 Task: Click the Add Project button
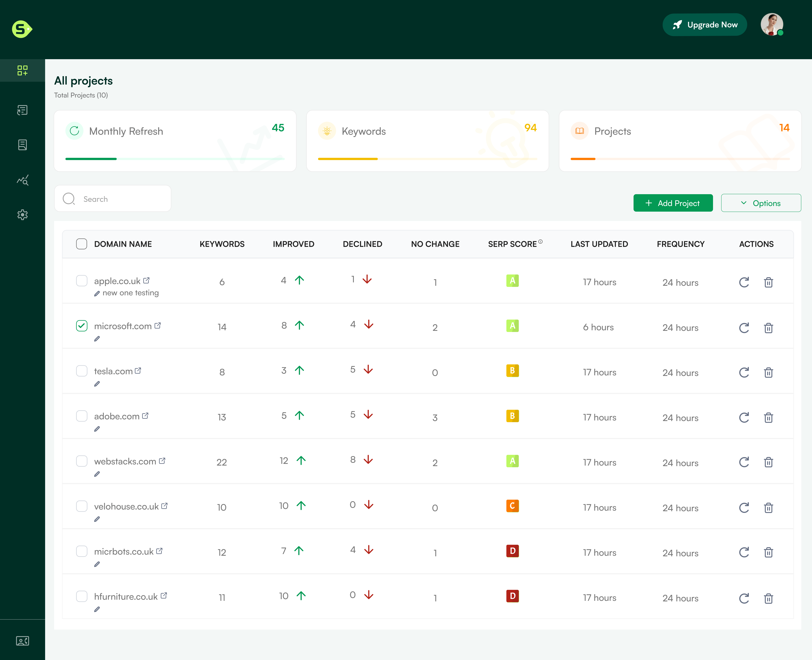tap(673, 203)
